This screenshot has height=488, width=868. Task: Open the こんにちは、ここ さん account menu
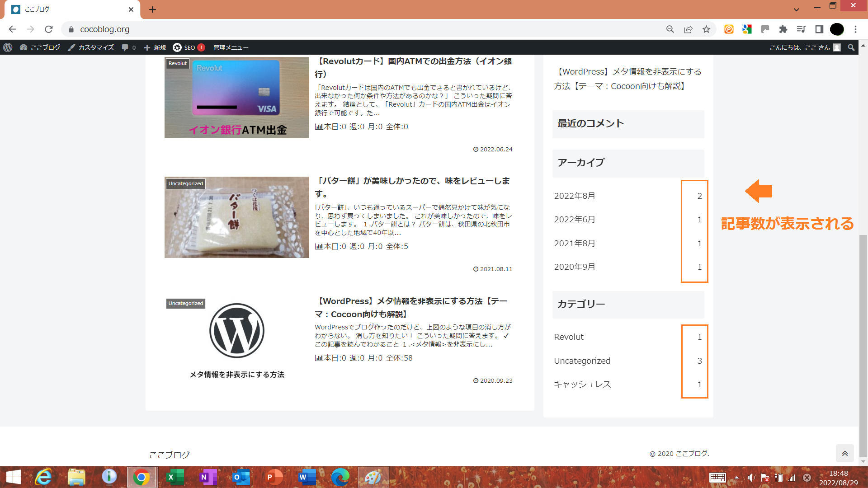pyautogui.click(x=805, y=47)
